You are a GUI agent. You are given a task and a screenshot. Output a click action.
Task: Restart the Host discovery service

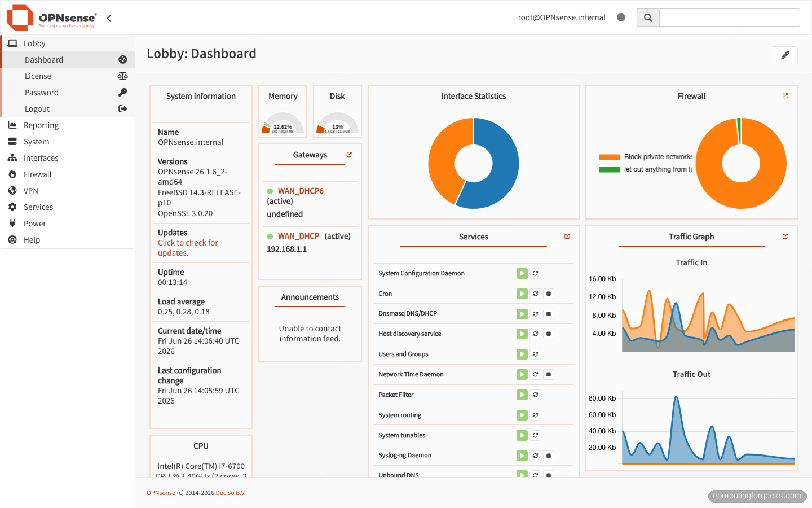pos(536,334)
